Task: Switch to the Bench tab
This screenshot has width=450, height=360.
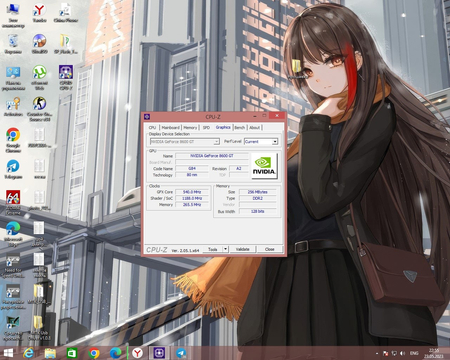Action: (x=240, y=127)
